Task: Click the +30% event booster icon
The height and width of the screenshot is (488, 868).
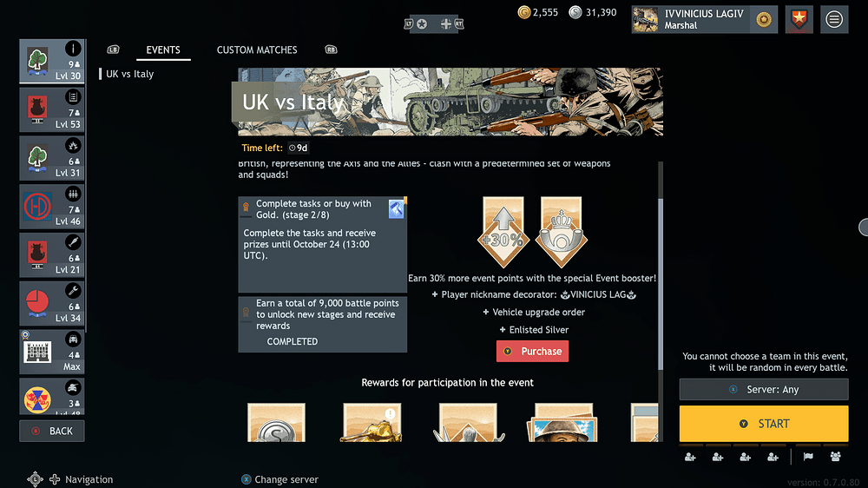Action: tap(503, 232)
